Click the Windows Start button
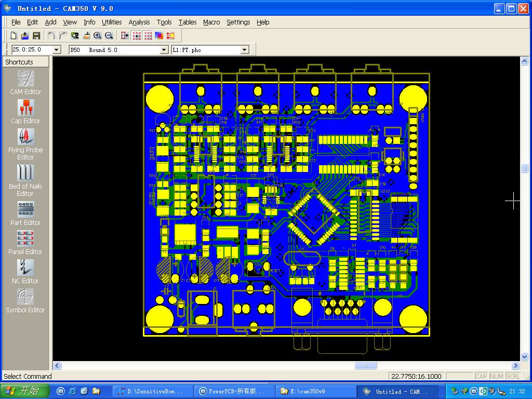The image size is (532, 399). click(24, 391)
